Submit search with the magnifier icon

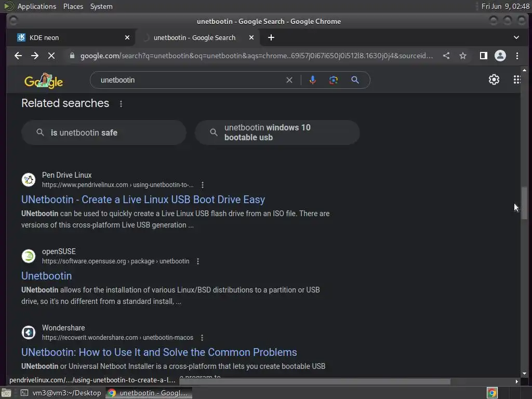coord(355,80)
